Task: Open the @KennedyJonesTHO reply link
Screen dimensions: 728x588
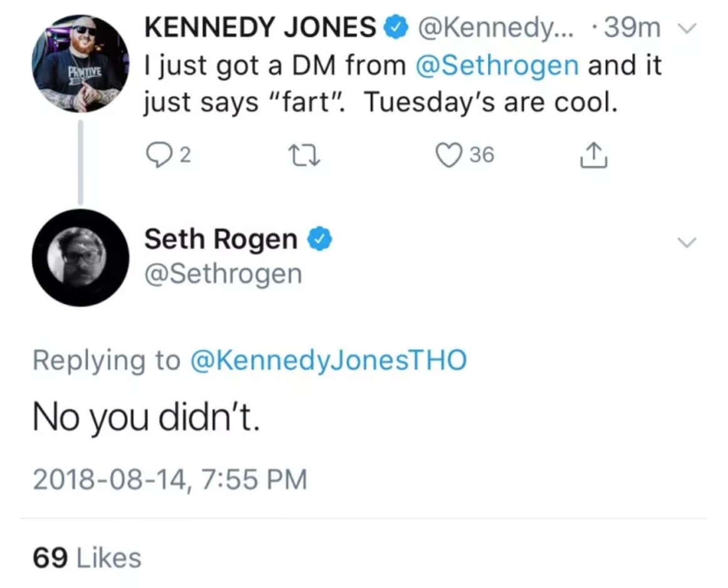Action: tap(329, 360)
